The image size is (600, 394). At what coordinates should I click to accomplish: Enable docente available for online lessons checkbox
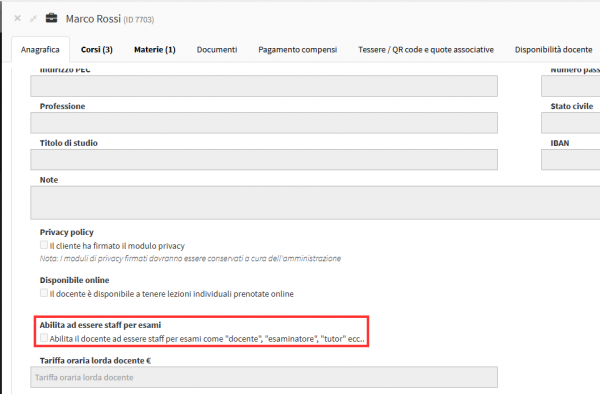pos(44,293)
